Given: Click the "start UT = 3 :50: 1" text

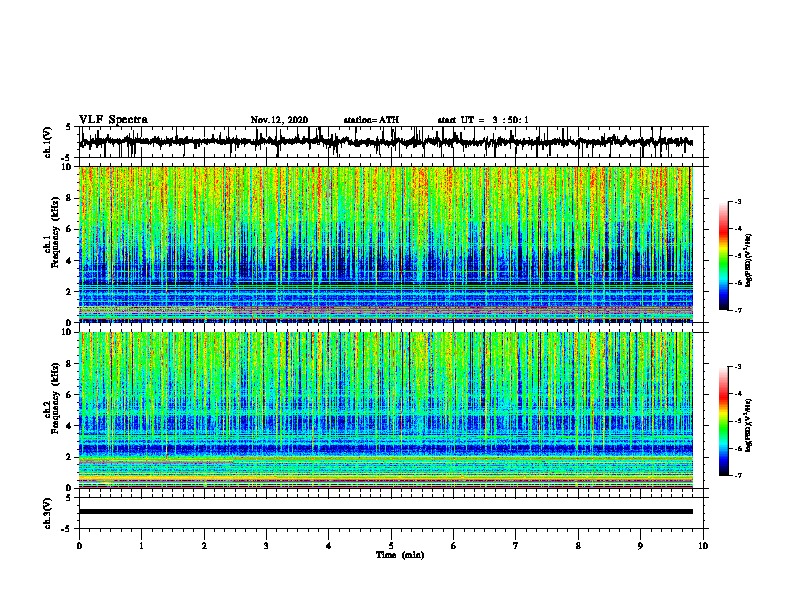Looking at the screenshot, I should [x=483, y=120].
